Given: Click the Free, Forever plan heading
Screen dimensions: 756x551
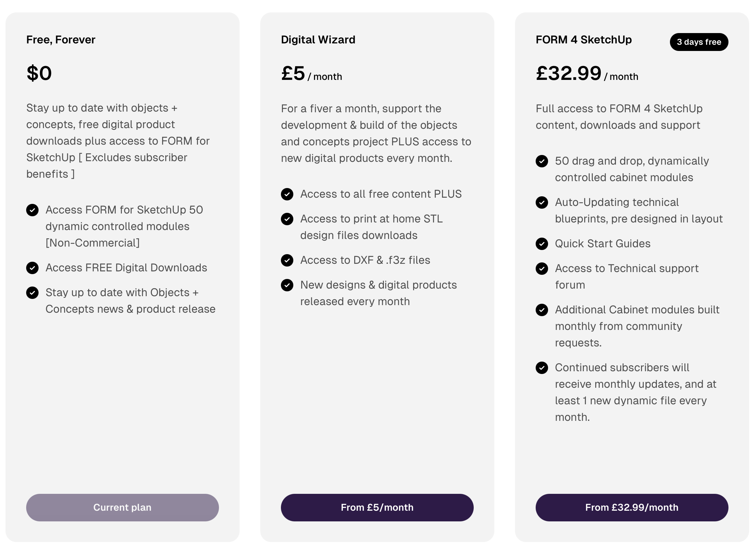Looking at the screenshot, I should click(61, 40).
